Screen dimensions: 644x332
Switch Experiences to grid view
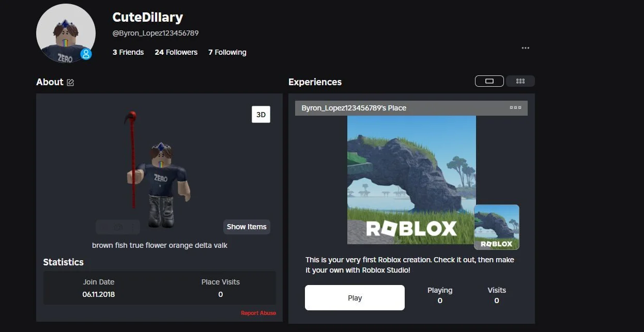click(520, 81)
